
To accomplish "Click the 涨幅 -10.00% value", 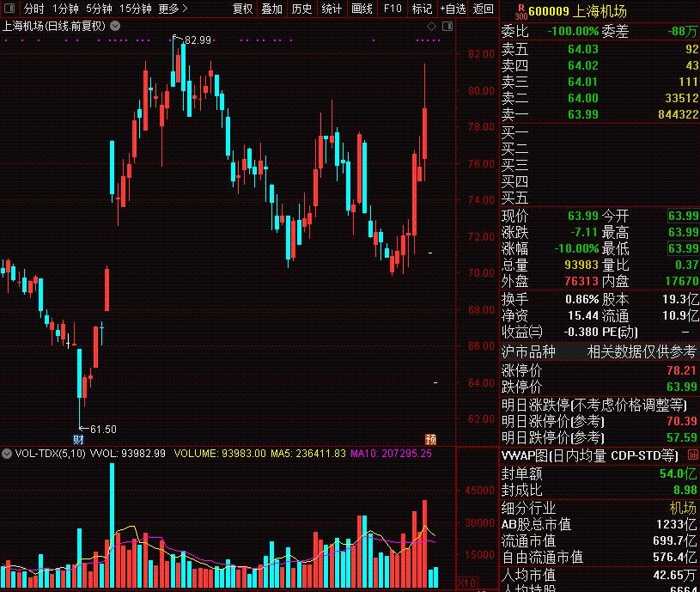I will point(576,248).
